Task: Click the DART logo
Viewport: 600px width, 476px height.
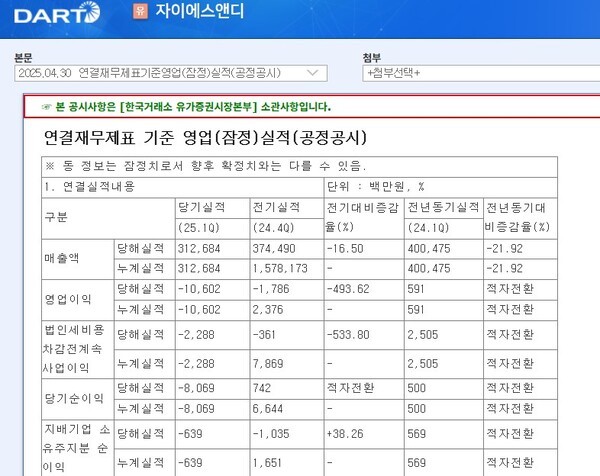Action: (x=57, y=13)
